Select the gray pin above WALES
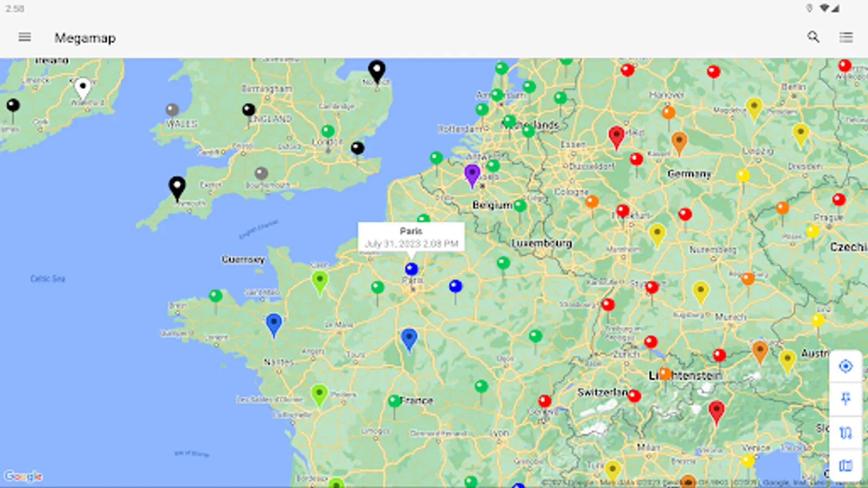The image size is (868, 488). pos(172,110)
